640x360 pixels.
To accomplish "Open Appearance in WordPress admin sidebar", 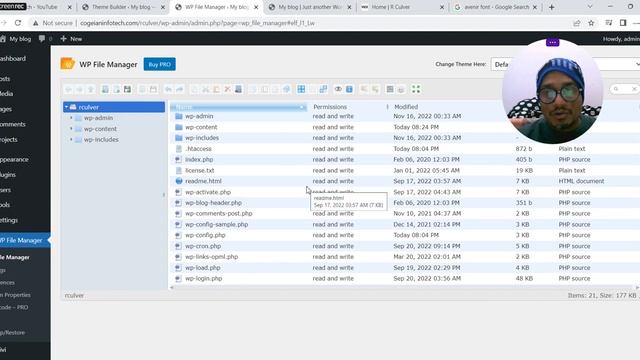I will (14, 160).
